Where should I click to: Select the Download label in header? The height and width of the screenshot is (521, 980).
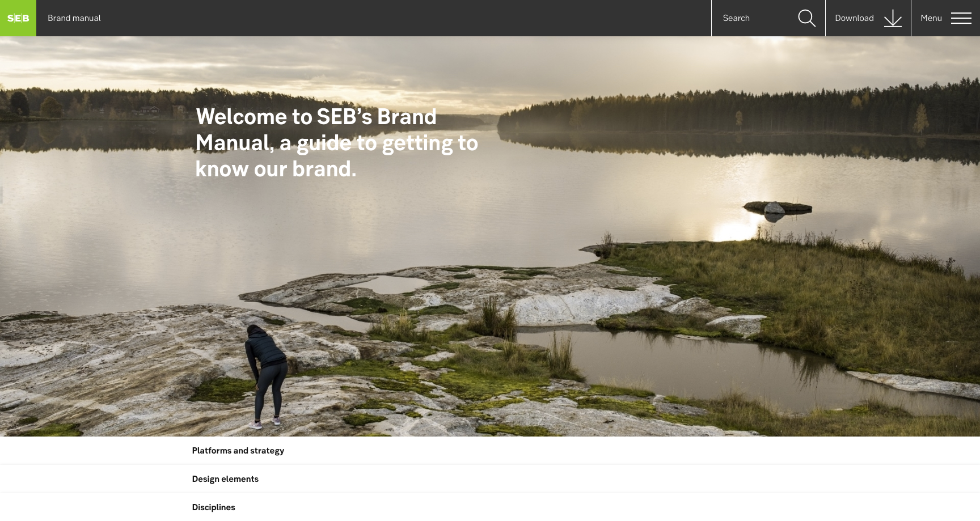[854, 18]
